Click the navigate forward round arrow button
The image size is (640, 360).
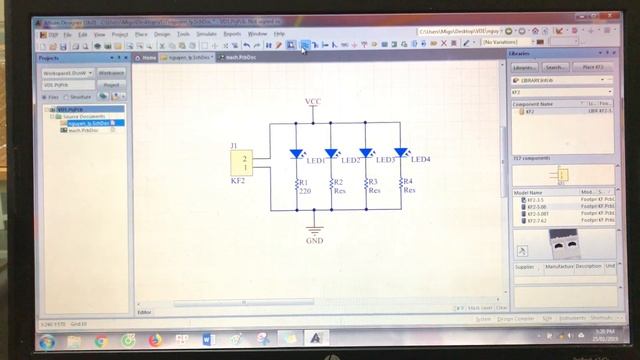(x=522, y=31)
